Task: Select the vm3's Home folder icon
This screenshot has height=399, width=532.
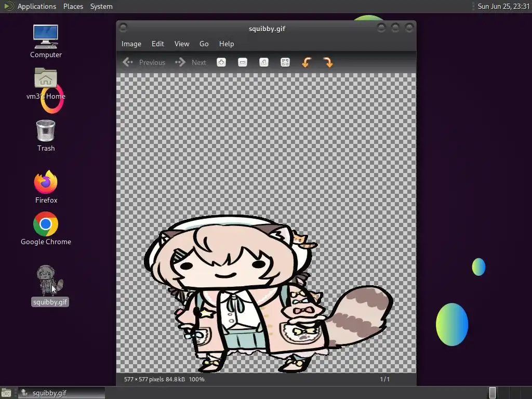Action: 46,84
